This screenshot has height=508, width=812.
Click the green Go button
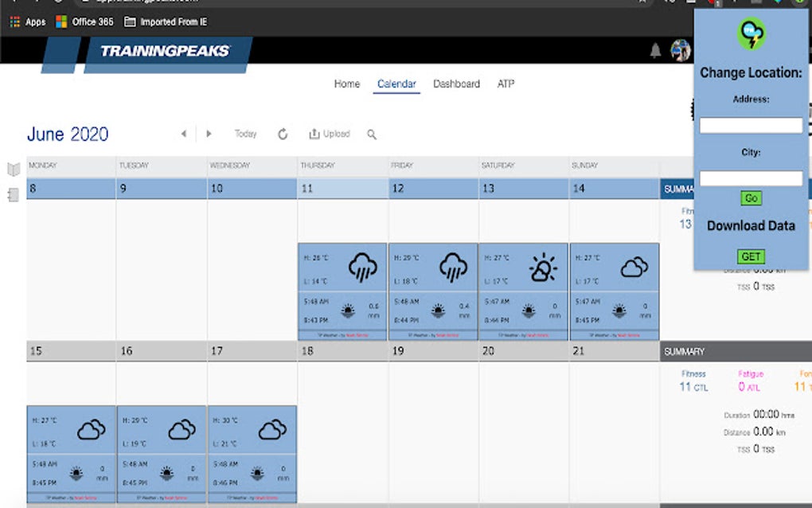(x=751, y=198)
